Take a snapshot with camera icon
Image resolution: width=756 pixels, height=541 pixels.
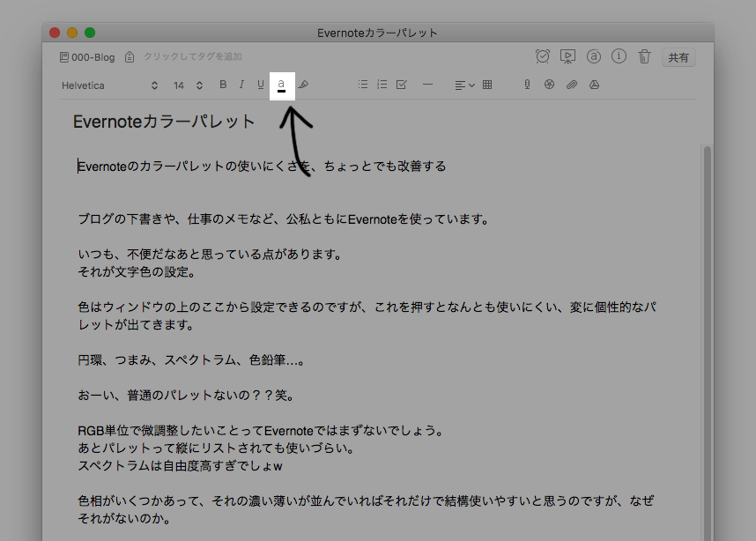pos(549,85)
